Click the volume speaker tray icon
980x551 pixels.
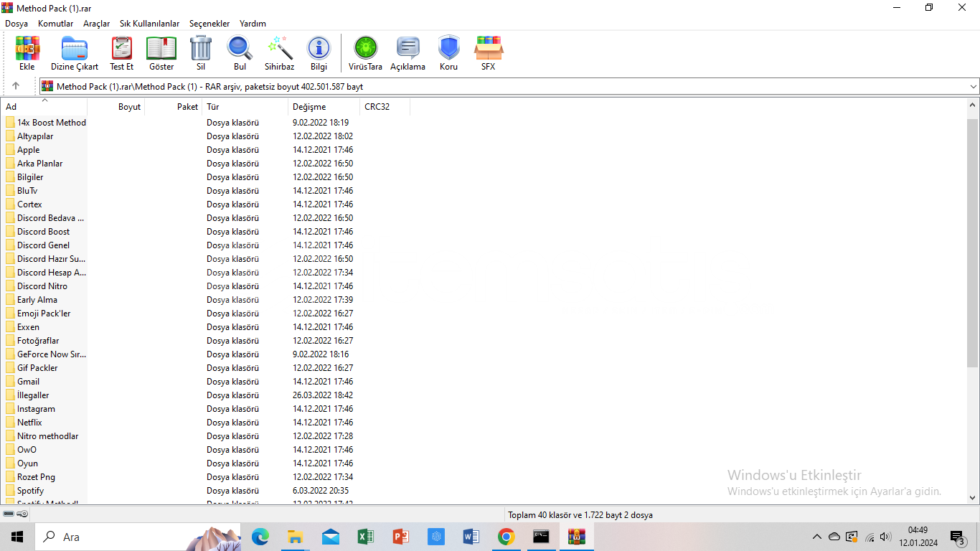(x=885, y=537)
